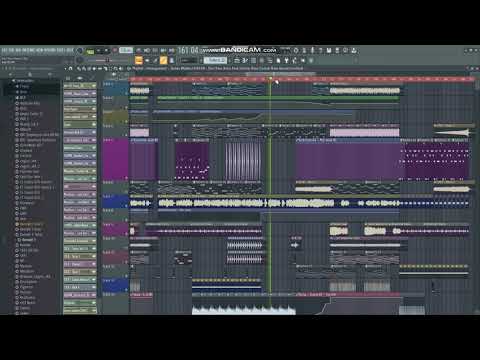The width and height of the screenshot is (480, 360).
Task: Mute the large purple track via its dot
Action: point(126,178)
